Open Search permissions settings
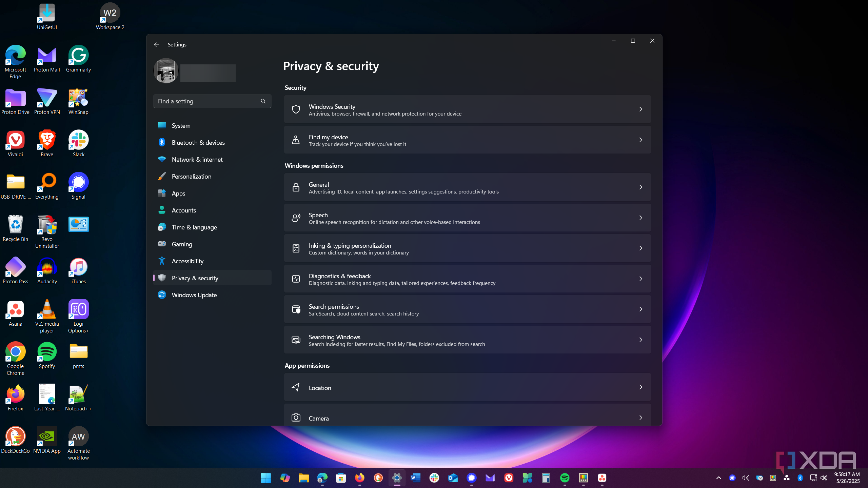Image resolution: width=868 pixels, height=488 pixels. click(x=467, y=309)
